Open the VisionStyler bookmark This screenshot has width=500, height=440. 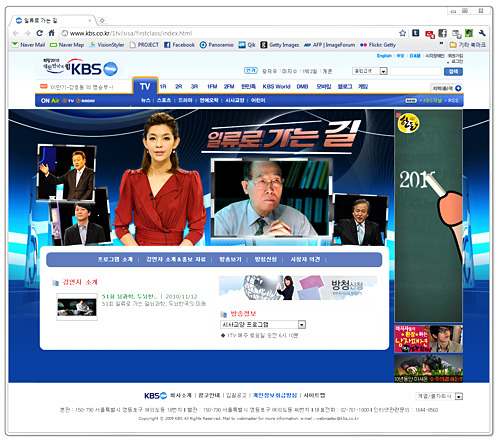click(x=107, y=45)
